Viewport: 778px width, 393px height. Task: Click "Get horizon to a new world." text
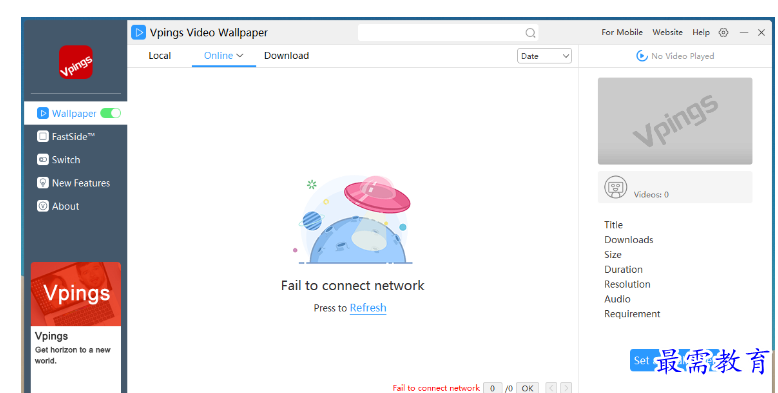72,355
